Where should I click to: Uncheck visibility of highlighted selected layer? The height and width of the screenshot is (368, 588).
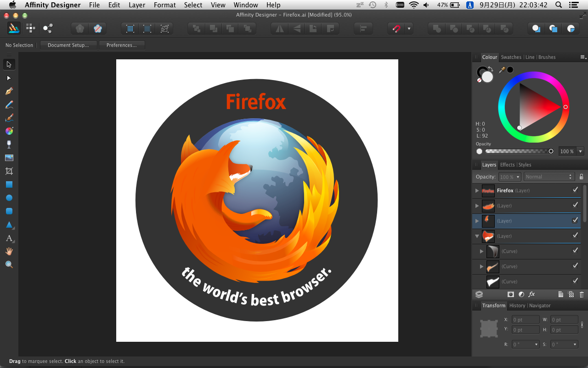pos(575,220)
